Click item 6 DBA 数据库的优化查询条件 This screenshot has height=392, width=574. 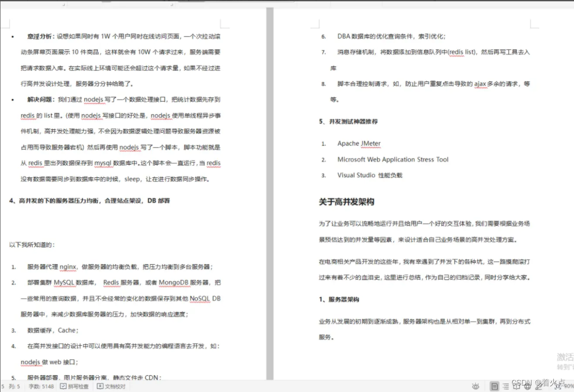point(391,36)
